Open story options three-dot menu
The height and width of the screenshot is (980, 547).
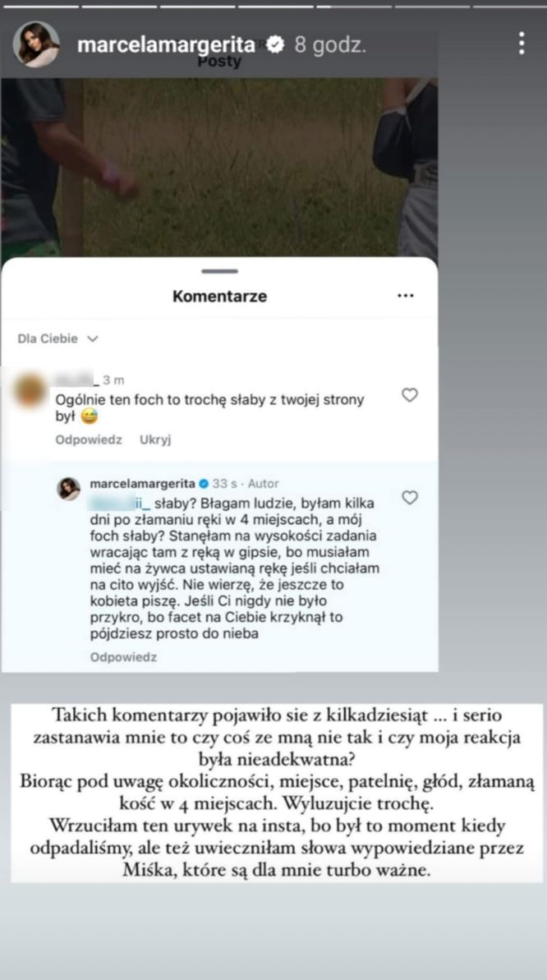(522, 44)
